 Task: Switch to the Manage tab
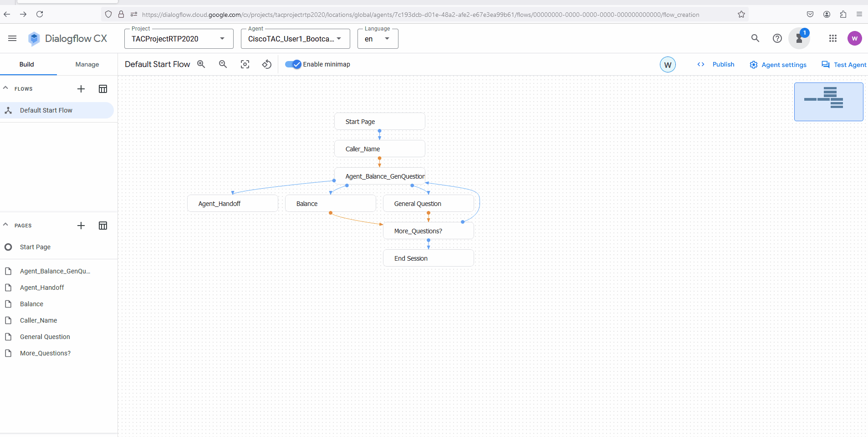point(87,64)
